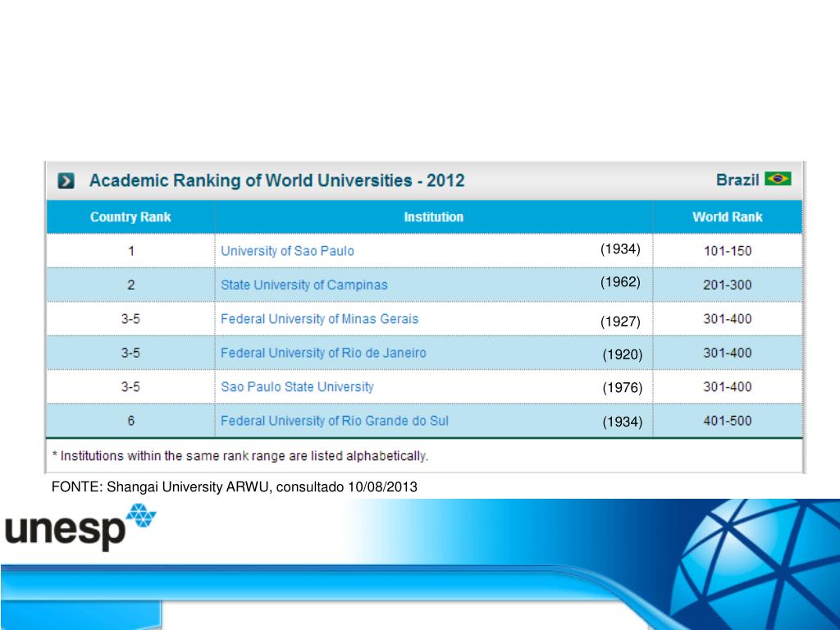This screenshot has height=630, width=840.
Task: Click the Brazil country label
Action: point(737,180)
